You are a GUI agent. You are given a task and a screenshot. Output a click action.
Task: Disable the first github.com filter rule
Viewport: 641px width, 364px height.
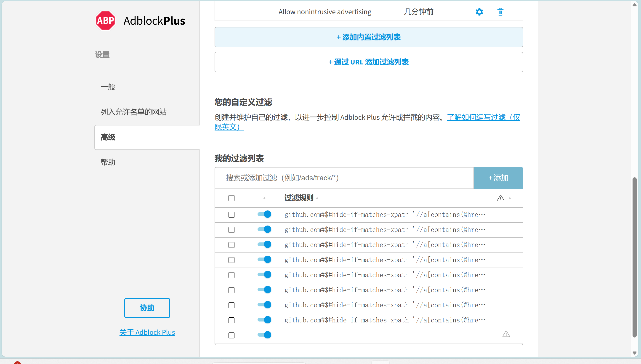pos(264,214)
